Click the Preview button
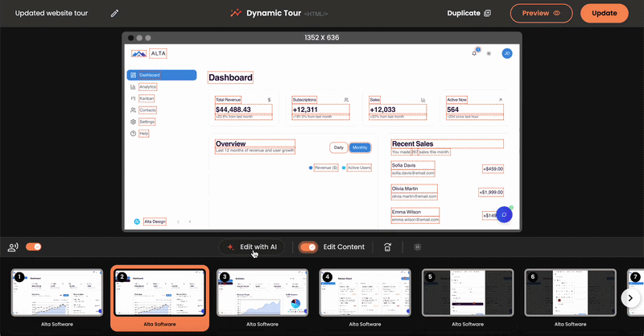The width and height of the screenshot is (644, 336). [x=541, y=14]
